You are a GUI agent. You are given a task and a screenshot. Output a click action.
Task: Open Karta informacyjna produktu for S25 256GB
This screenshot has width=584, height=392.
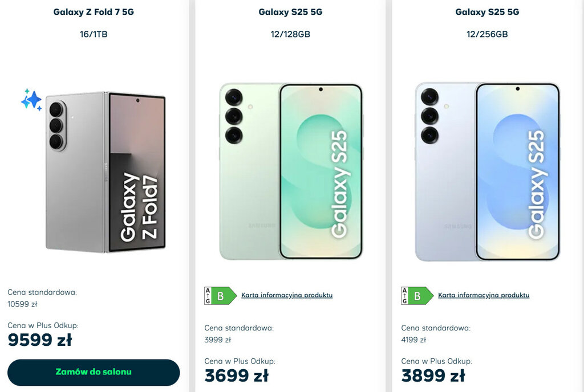pyautogui.click(x=484, y=295)
